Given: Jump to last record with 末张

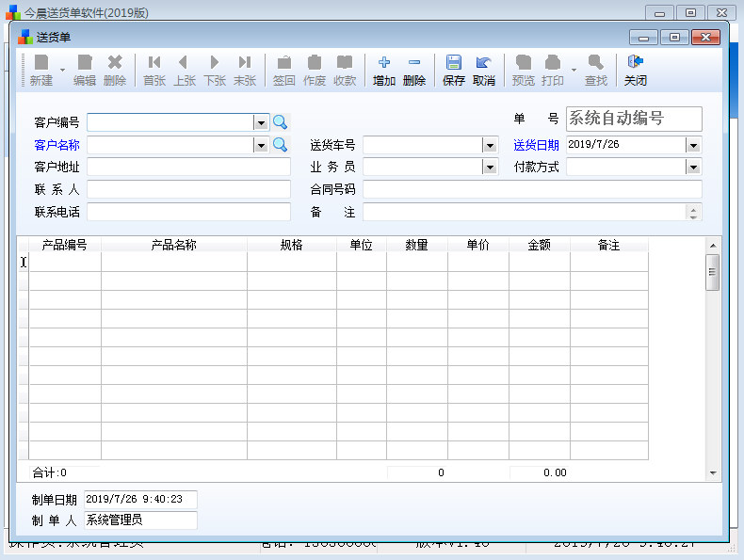Looking at the screenshot, I should [x=245, y=71].
